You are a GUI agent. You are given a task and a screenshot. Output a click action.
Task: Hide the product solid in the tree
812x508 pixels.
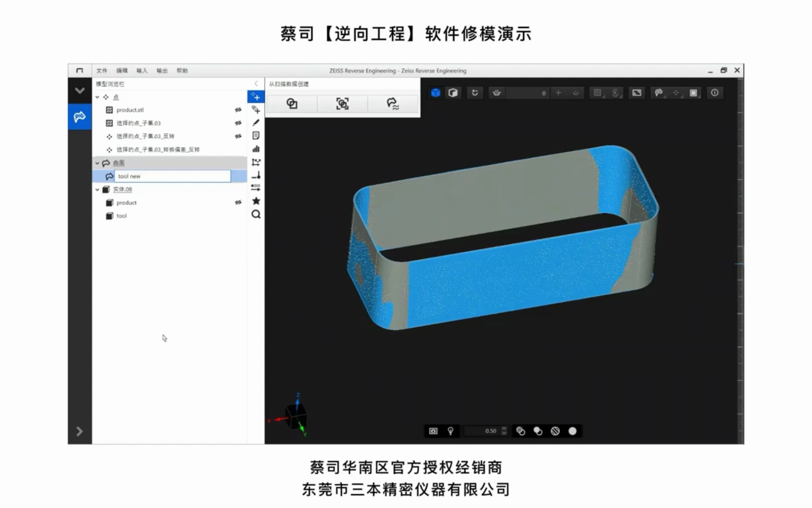tap(239, 202)
